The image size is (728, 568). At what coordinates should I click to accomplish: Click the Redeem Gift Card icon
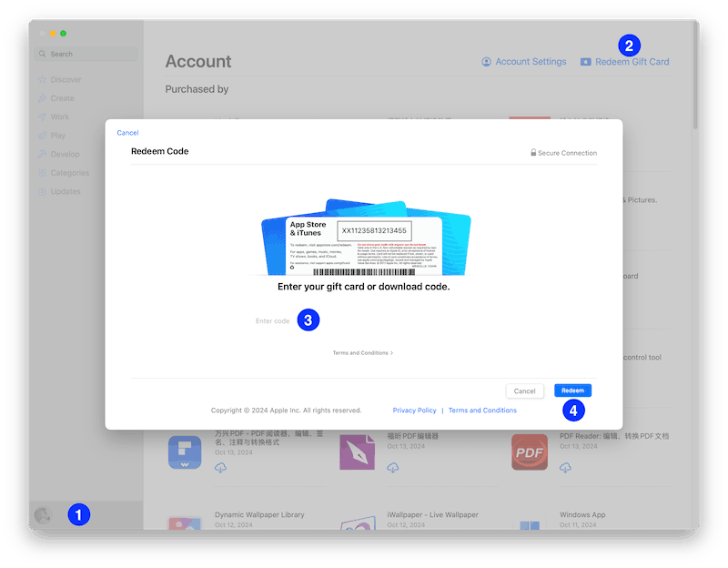[x=586, y=62]
